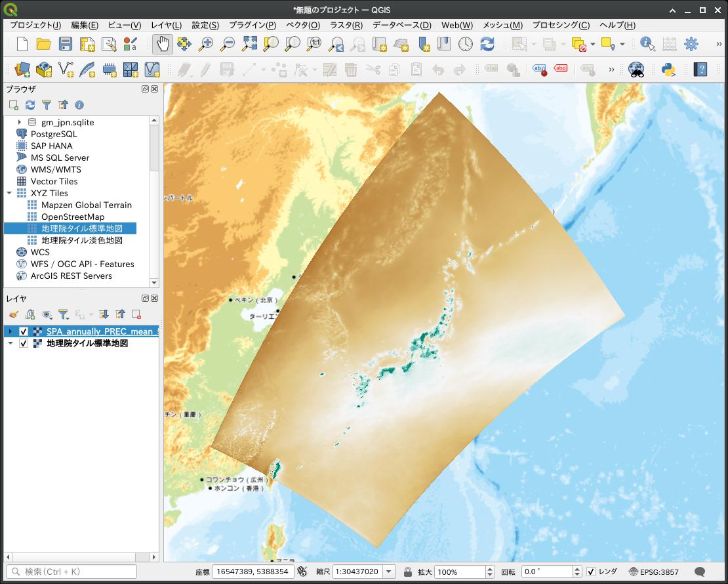The width and height of the screenshot is (728, 584).
Task: Open project folder icon
Action: coord(44,44)
